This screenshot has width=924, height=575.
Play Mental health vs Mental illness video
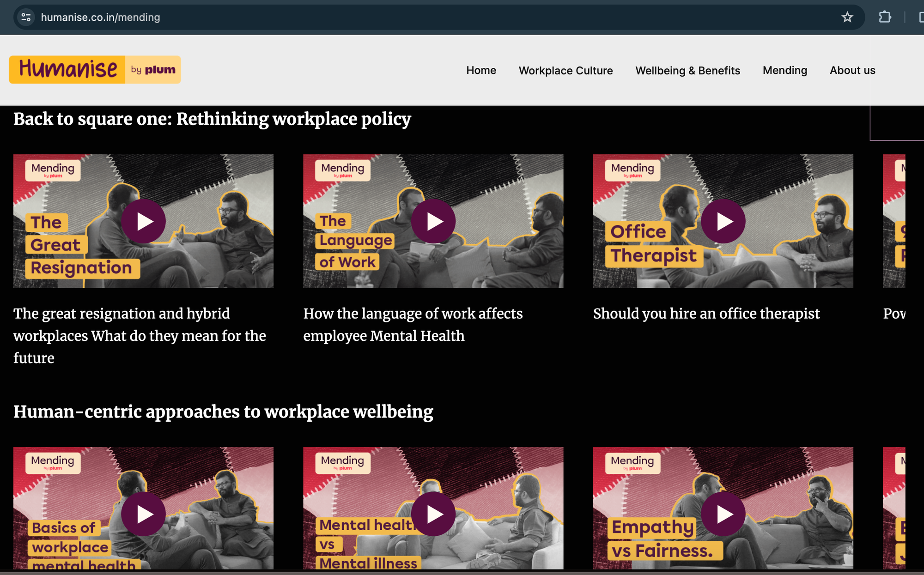point(433,514)
